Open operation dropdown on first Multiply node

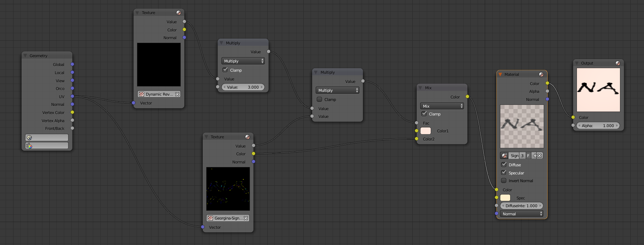coord(243,61)
